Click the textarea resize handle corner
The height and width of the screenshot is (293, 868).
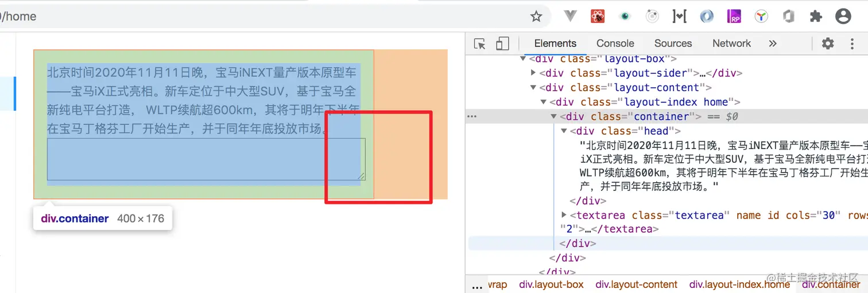pos(362,177)
